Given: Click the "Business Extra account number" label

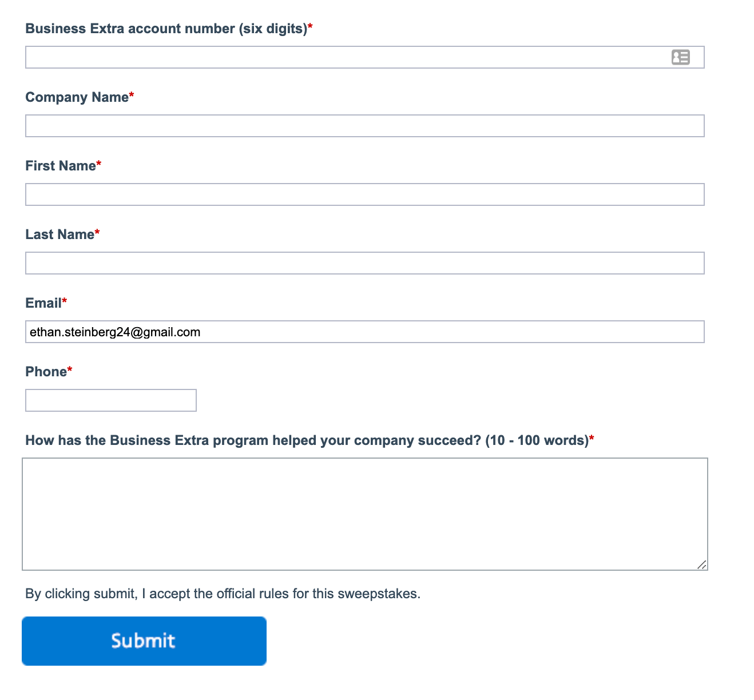Looking at the screenshot, I should (x=166, y=29).
